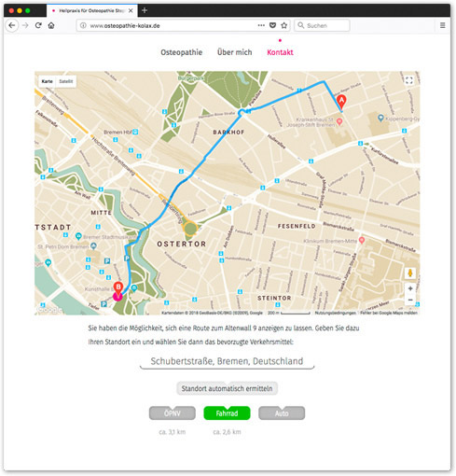Image resolution: width=456 pixels, height=476 pixels.
Task: Click the OSTERTOR district label on map
Action: [x=182, y=244]
